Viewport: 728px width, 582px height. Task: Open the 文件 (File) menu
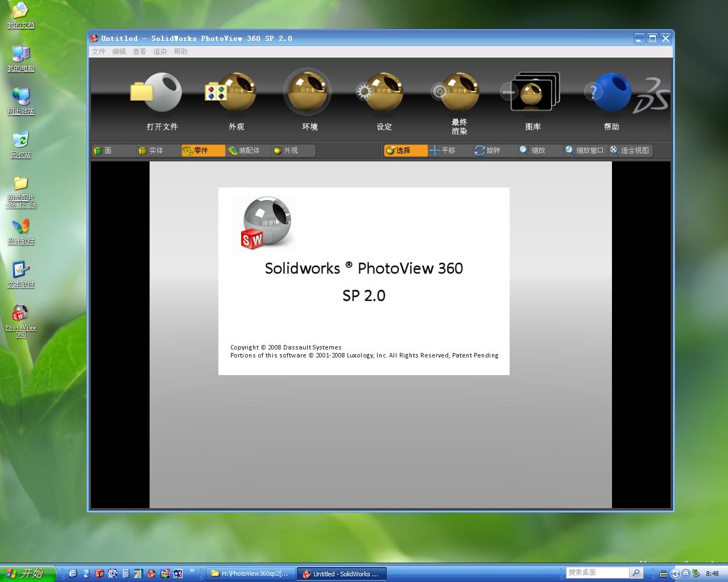(x=99, y=52)
